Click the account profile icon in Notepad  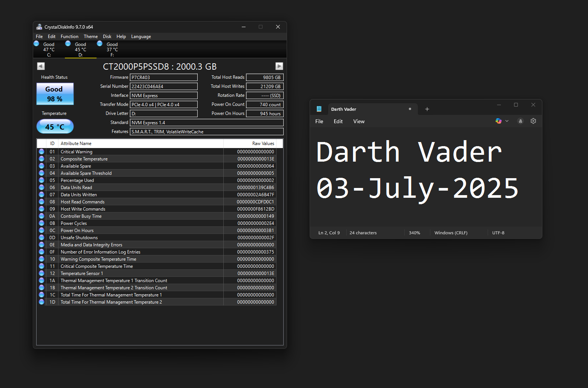(x=520, y=121)
